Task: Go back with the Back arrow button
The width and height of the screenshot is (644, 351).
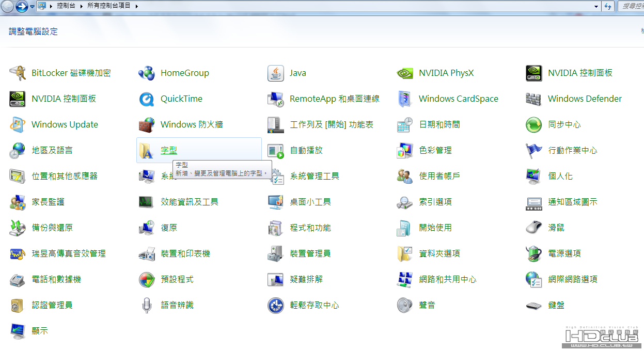Action: tap(7, 7)
